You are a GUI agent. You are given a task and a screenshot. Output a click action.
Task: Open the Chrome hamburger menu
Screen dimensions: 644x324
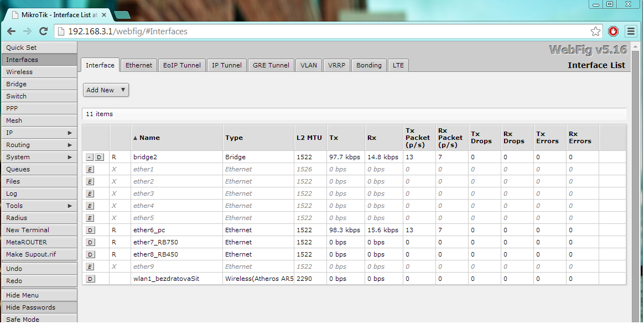click(x=631, y=31)
